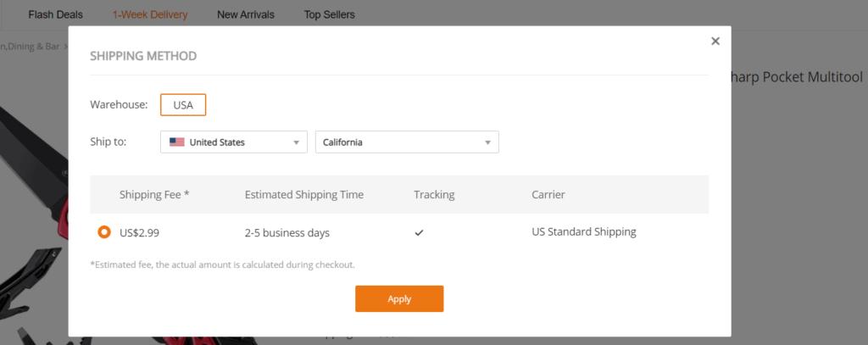868x345 pixels.
Task: Click the US flag icon
Action: [x=177, y=142]
